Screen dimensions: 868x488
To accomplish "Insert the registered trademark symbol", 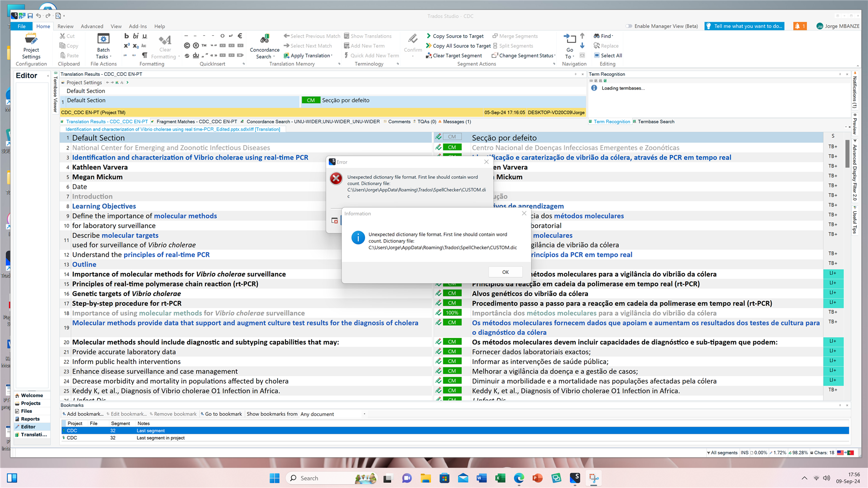I will [x=196, y=45].
